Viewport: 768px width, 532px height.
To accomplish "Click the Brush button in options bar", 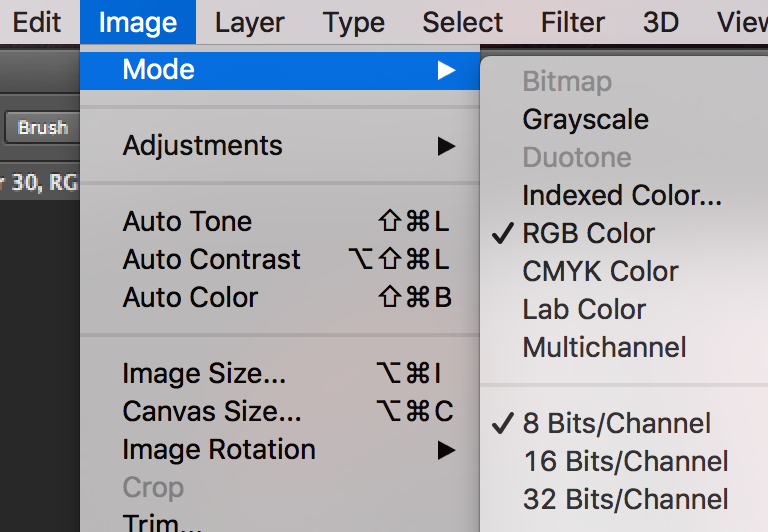I will point(42,128).
